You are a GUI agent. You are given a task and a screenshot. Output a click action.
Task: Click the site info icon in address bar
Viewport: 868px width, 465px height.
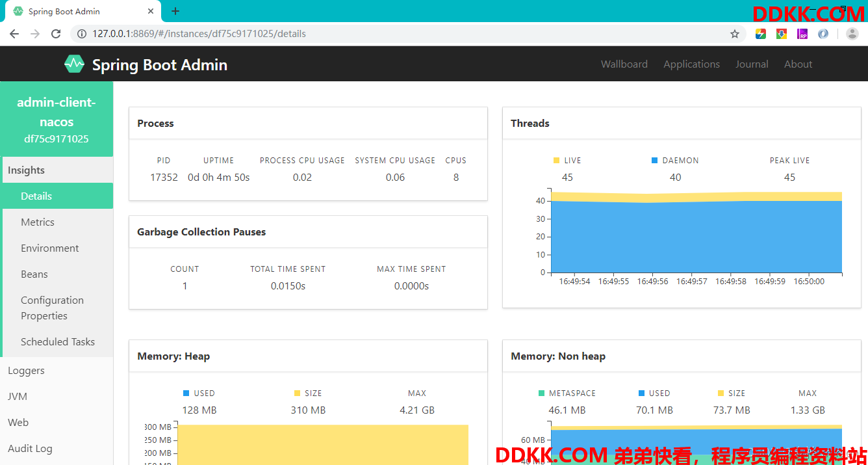pos(82,34)
